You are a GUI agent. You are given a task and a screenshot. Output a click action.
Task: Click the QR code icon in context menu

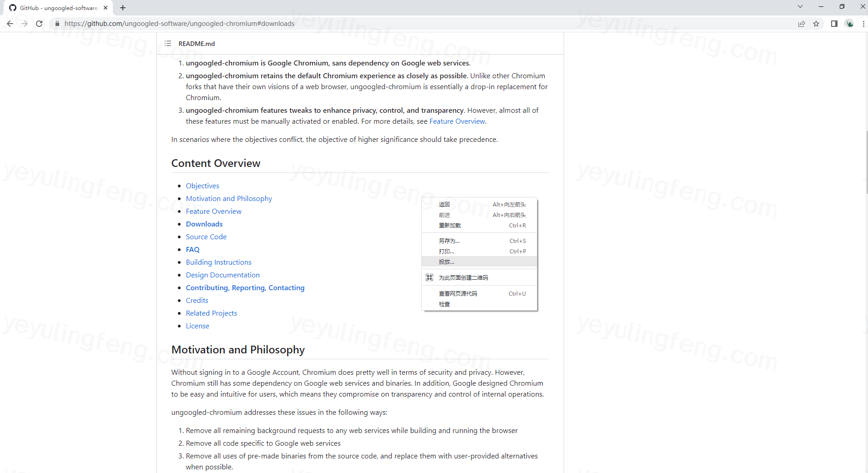point(429,277)
